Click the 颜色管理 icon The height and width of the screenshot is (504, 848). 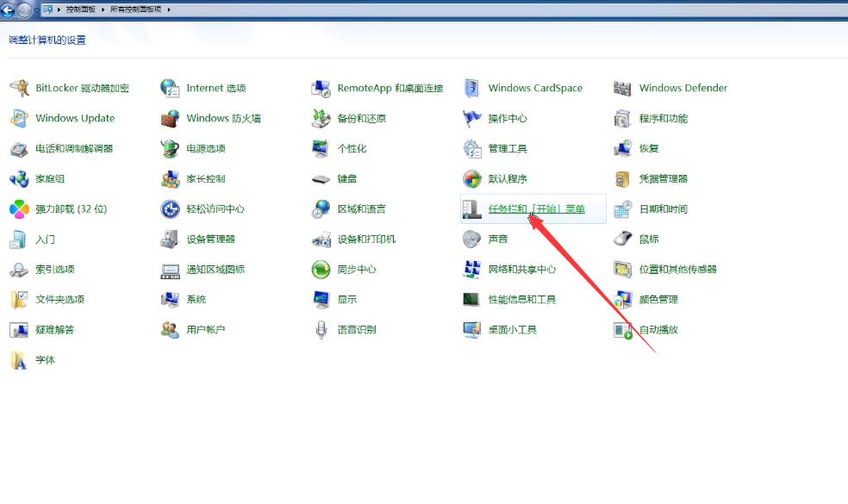click(622, 300)
